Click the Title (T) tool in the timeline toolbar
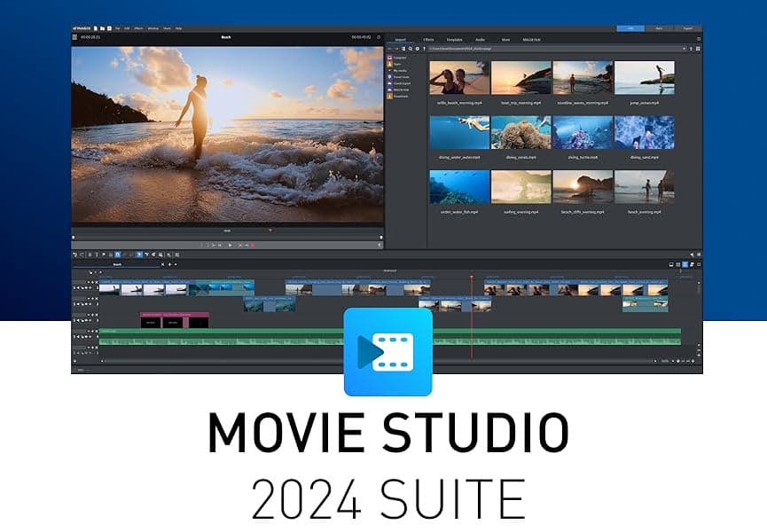 [97, 254]
